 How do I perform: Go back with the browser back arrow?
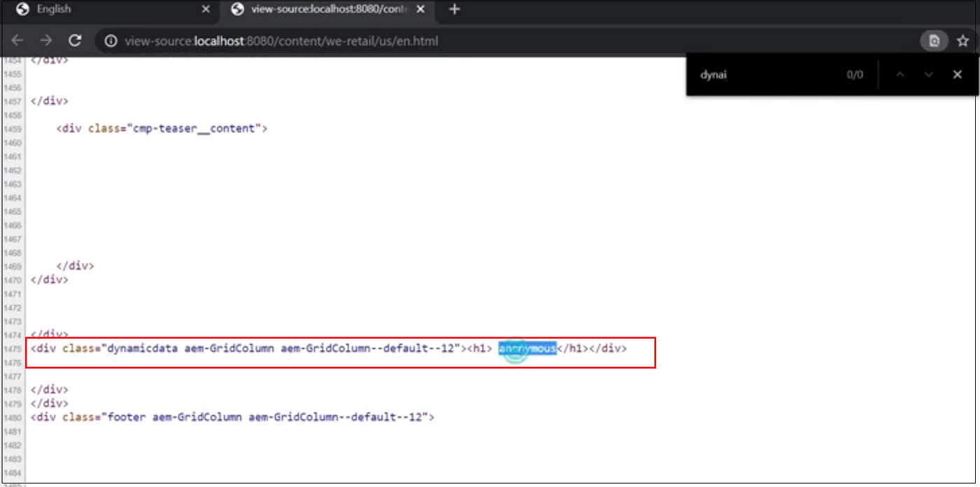click(x=17, y=41)
